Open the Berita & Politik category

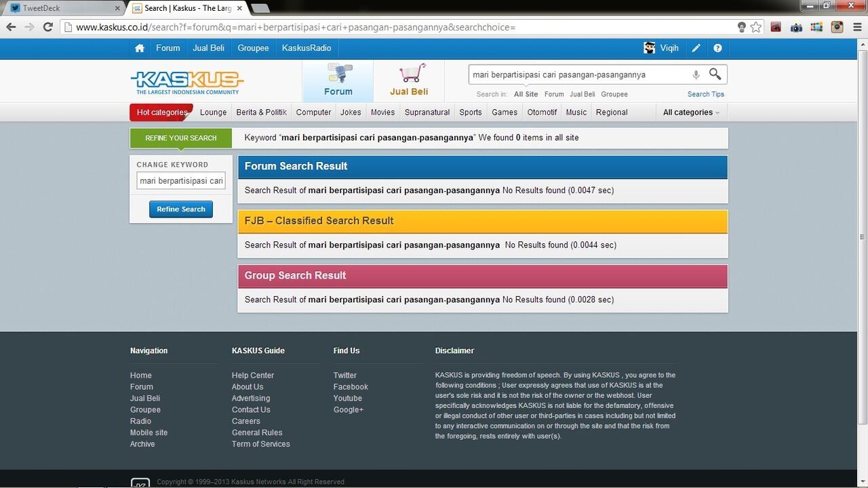click(262, 113)
